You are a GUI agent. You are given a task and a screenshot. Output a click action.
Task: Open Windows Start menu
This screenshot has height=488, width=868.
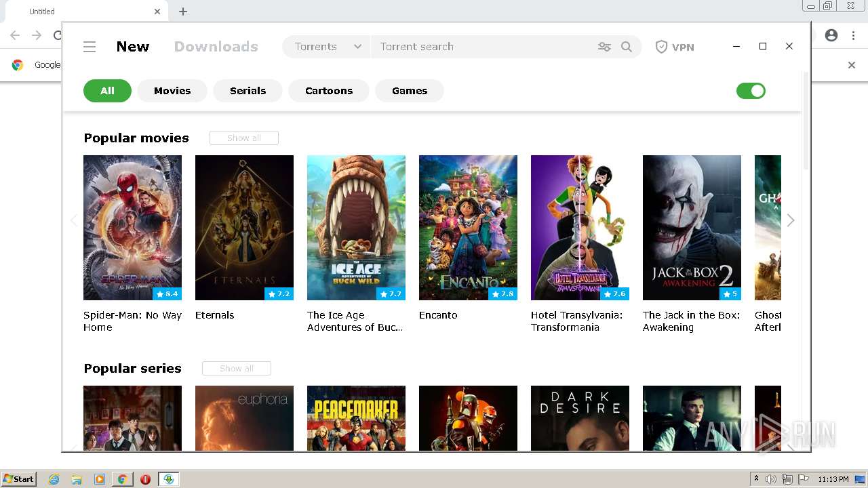[18, 479]
